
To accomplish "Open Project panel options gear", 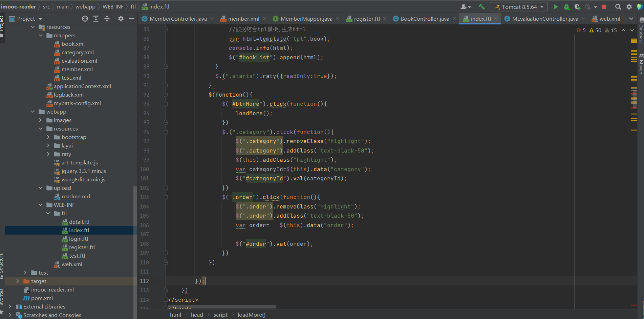I will pos(121,19).
